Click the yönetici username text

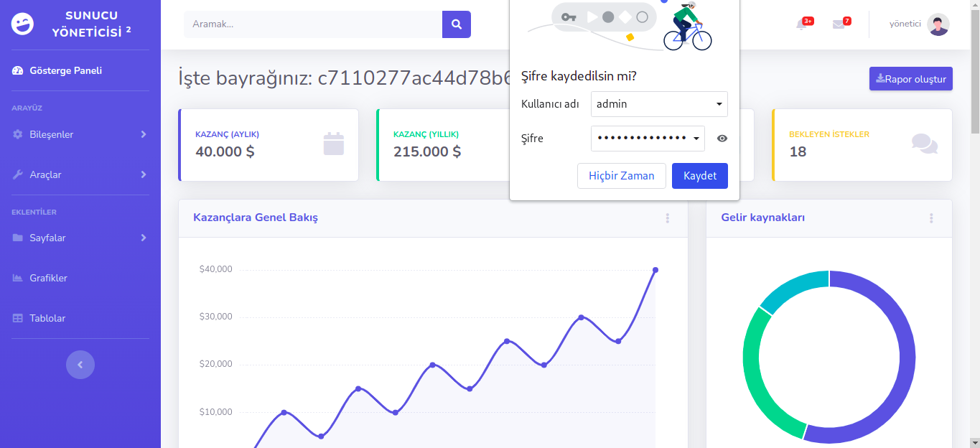[905, 24]
